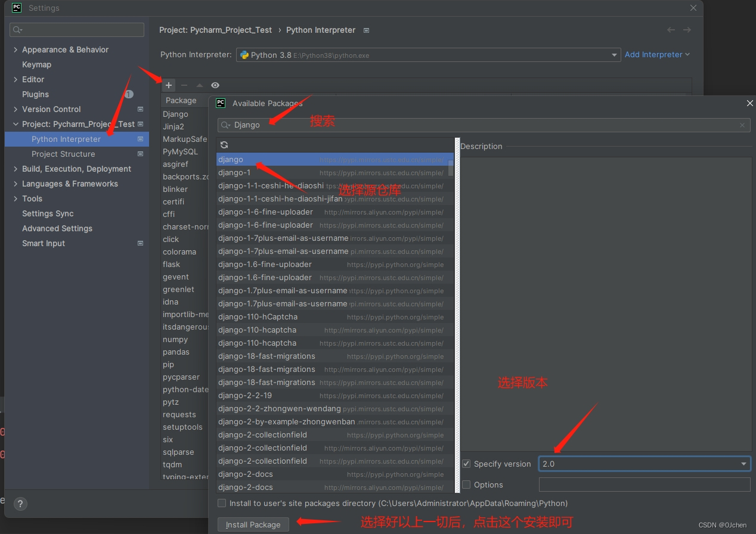Check Install to user's site packages directory

click(222, 503)
